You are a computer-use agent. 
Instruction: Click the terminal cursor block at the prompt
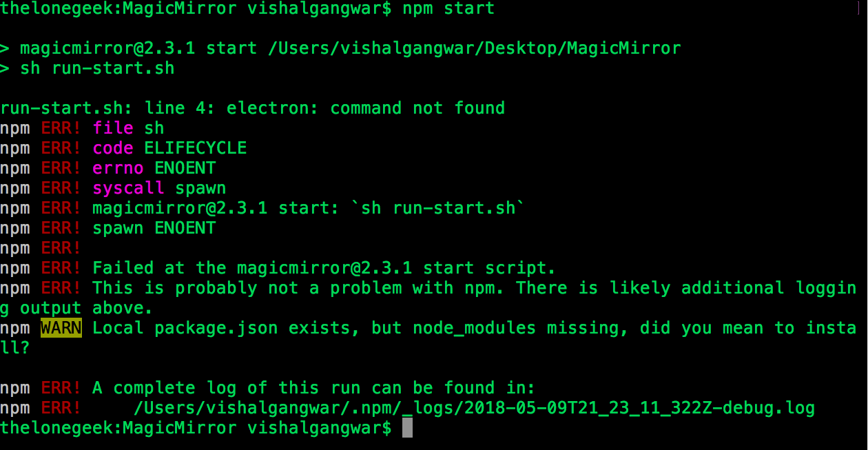click(x=407, y=427)
